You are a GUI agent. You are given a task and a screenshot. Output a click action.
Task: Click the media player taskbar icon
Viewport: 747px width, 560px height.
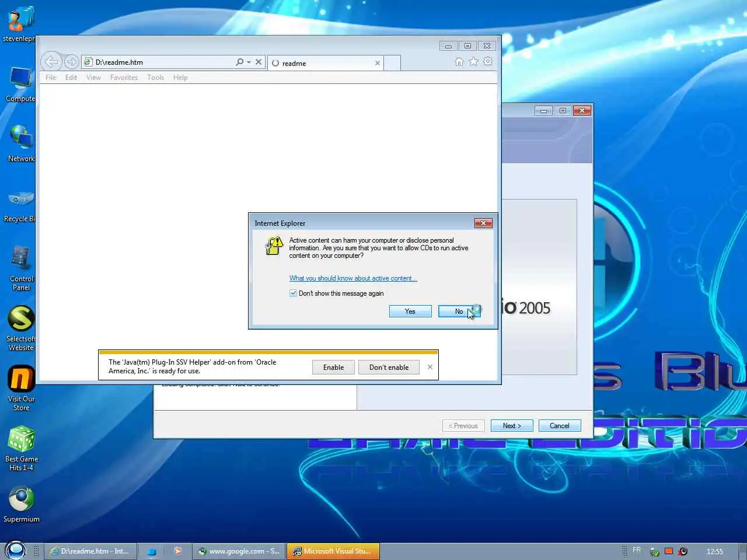click(178, 551)
